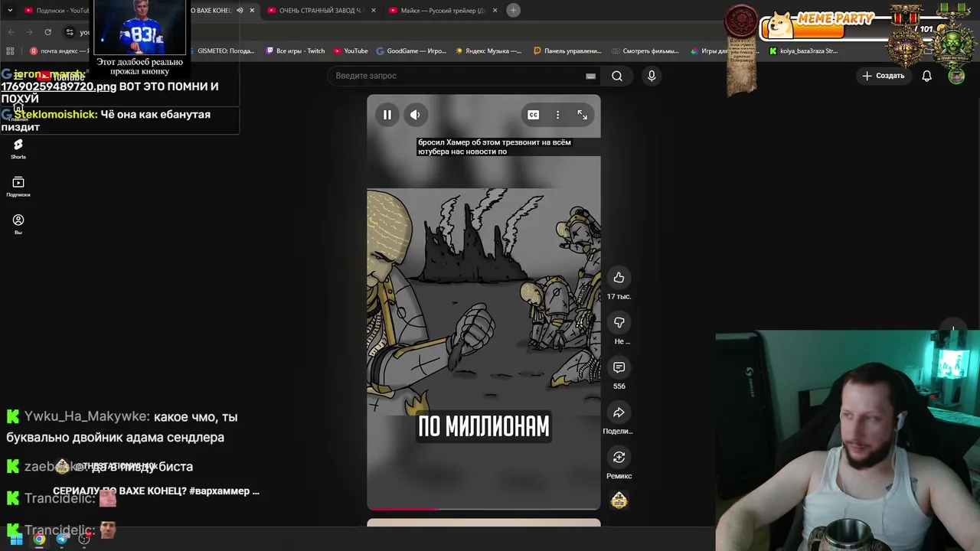The image size is (980, 551).
Task: Open 'Смотреть фильмы...' bookmark
Action: 645,51
